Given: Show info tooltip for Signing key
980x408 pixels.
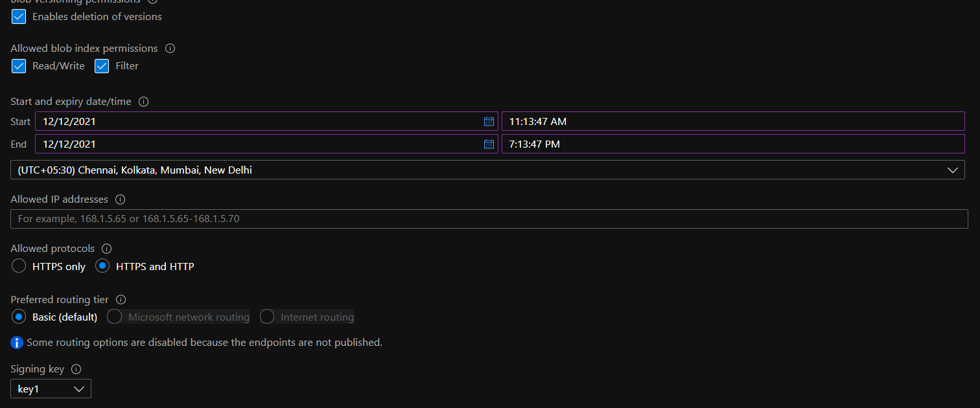Looking at the screenshot, I should pos(76,369).
